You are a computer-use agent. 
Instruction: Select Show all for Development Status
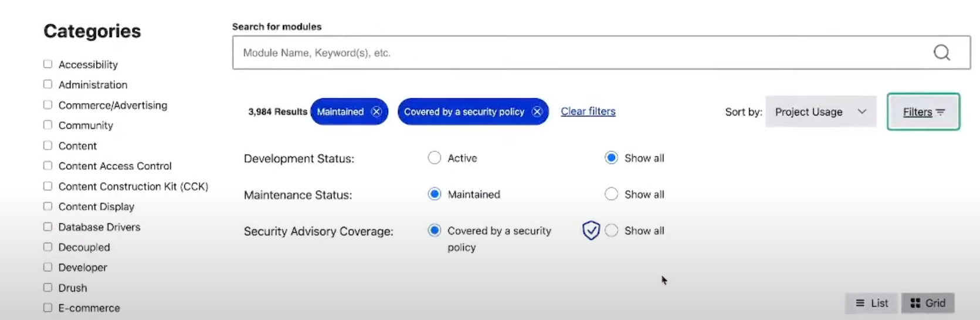(611, 158)
